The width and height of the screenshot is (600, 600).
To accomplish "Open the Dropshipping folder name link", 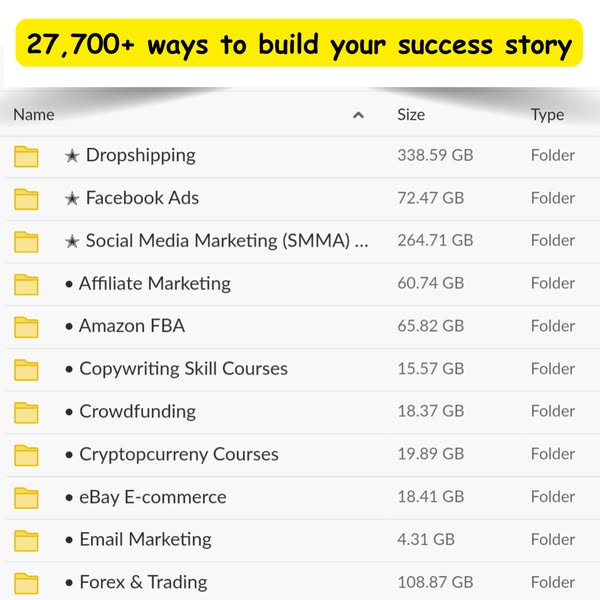I will coord(140,155).
